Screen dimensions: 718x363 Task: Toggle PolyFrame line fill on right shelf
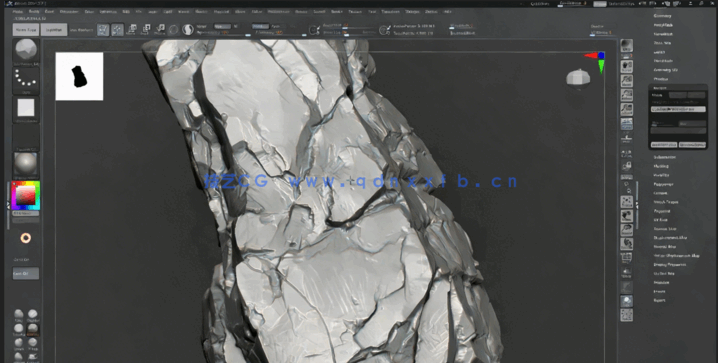[626, 258]
